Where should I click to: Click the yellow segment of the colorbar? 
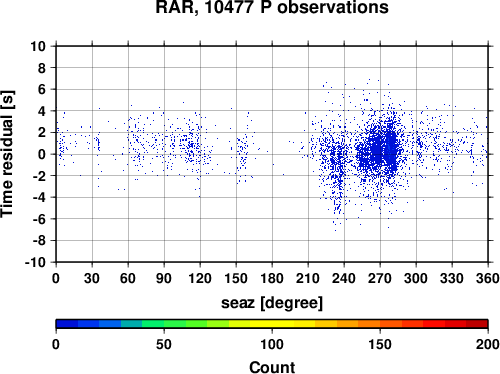tap(272, 324)
